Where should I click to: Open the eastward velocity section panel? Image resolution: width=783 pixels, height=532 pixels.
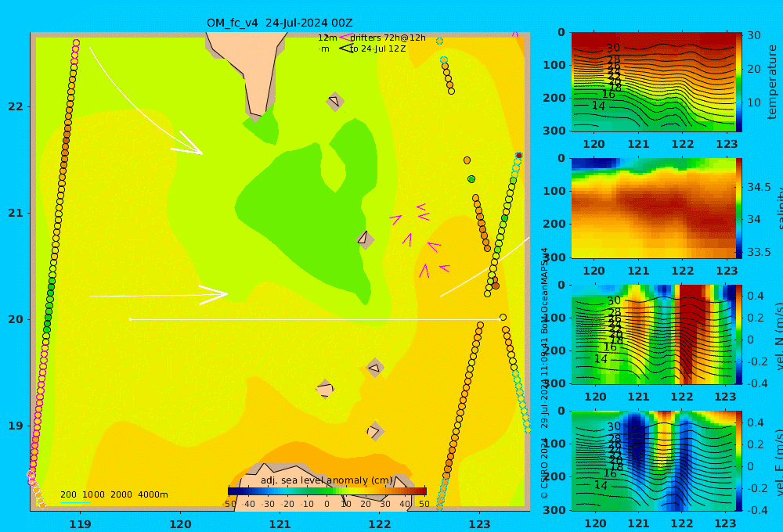tap(653, 461)
